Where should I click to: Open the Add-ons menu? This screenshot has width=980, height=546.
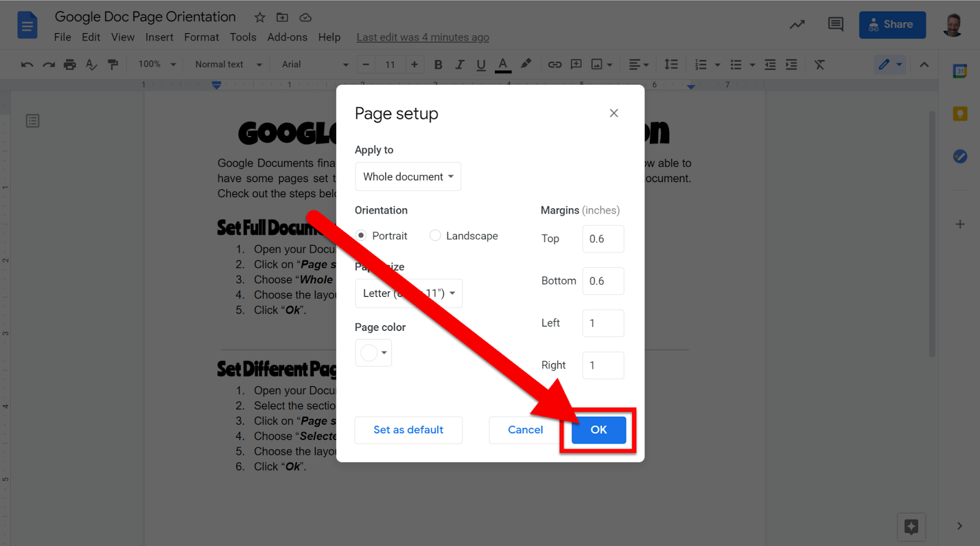click(x=287, y=37)
